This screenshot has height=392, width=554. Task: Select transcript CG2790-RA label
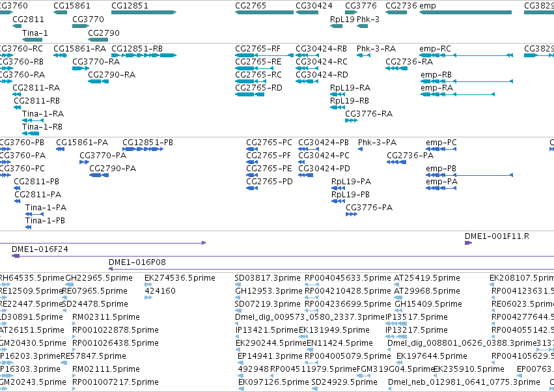pos(112,75)
